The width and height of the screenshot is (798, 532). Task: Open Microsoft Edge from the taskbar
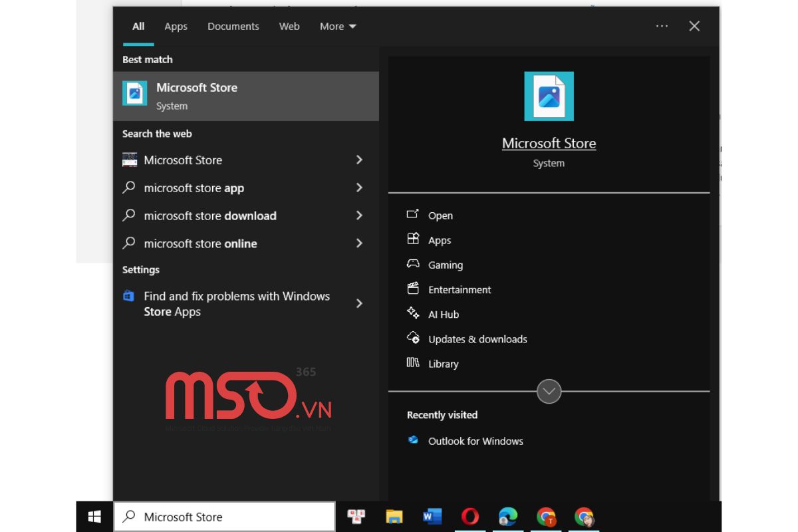pos(508,517)
